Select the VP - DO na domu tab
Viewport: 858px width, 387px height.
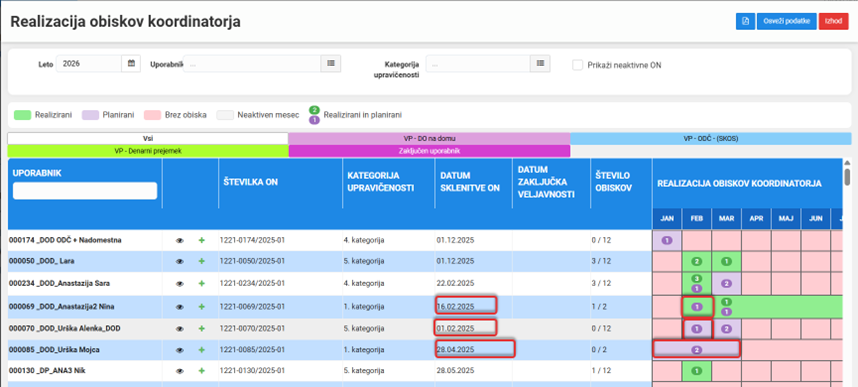pyautogui.click(x=429, y=138)
